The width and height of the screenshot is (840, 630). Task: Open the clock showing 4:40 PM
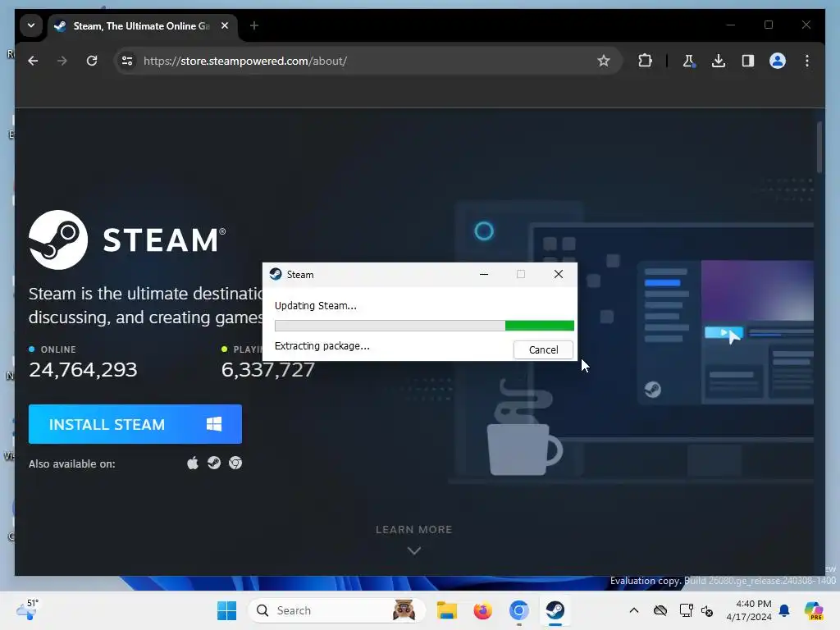click(749, 610)
